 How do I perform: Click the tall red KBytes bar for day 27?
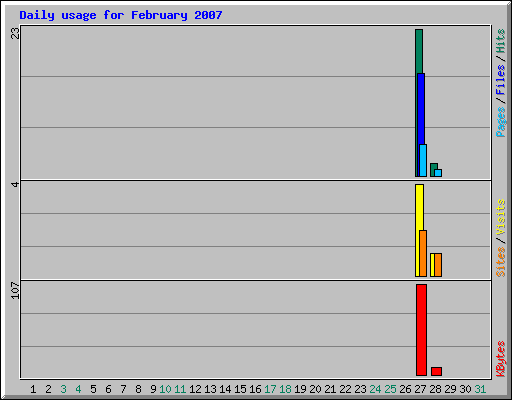pos(421,330)
